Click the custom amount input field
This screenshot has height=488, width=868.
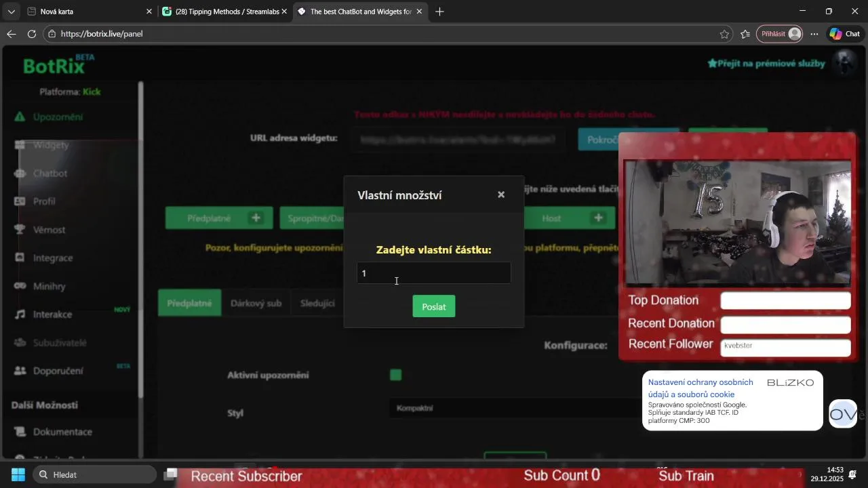pyautogui.click(x=434, y=273)
